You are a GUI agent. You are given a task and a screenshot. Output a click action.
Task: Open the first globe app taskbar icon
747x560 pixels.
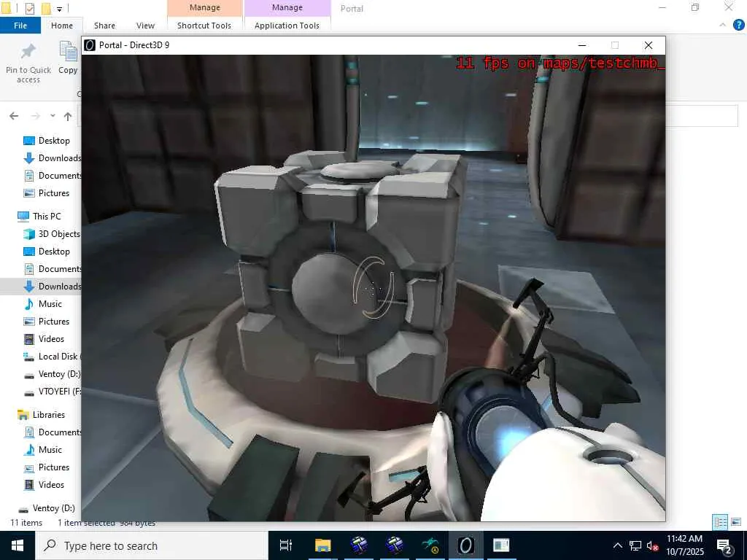tap(359, 545)
